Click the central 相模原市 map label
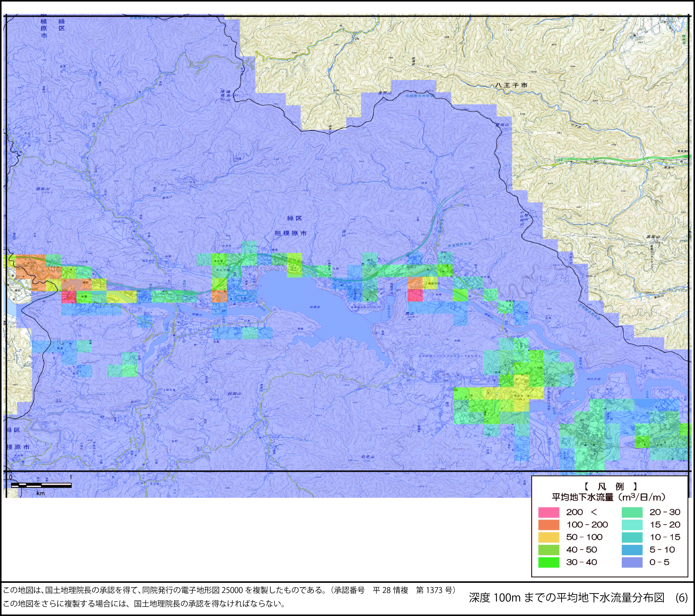Screen dimensions: 695x616 pos(290,233)
